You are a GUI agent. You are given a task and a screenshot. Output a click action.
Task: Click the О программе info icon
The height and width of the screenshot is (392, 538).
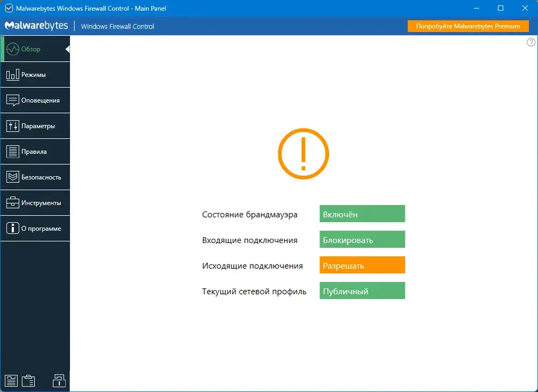point(13,229)
